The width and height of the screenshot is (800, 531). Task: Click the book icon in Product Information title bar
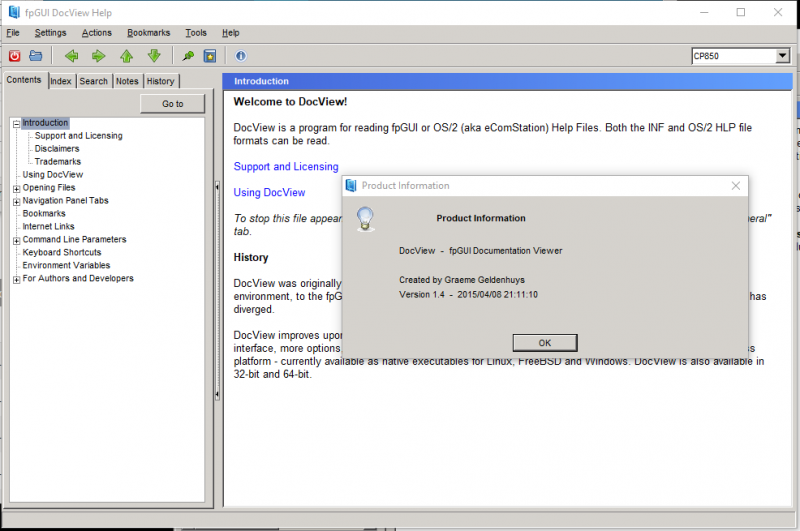tap(351, 186)
